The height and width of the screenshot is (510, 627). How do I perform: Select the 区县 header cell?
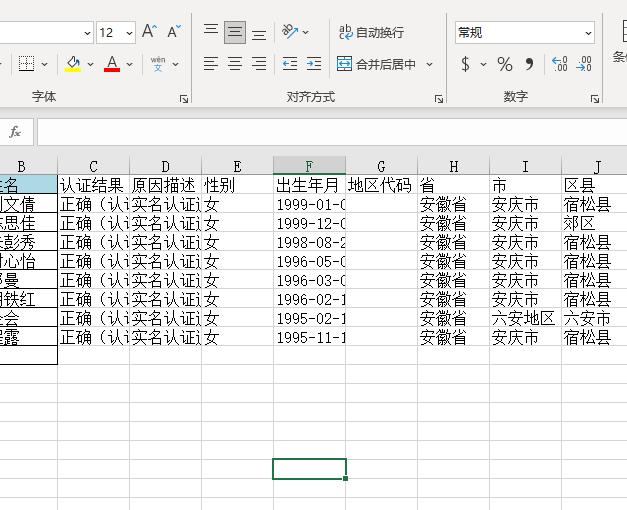tap(594, 185)
